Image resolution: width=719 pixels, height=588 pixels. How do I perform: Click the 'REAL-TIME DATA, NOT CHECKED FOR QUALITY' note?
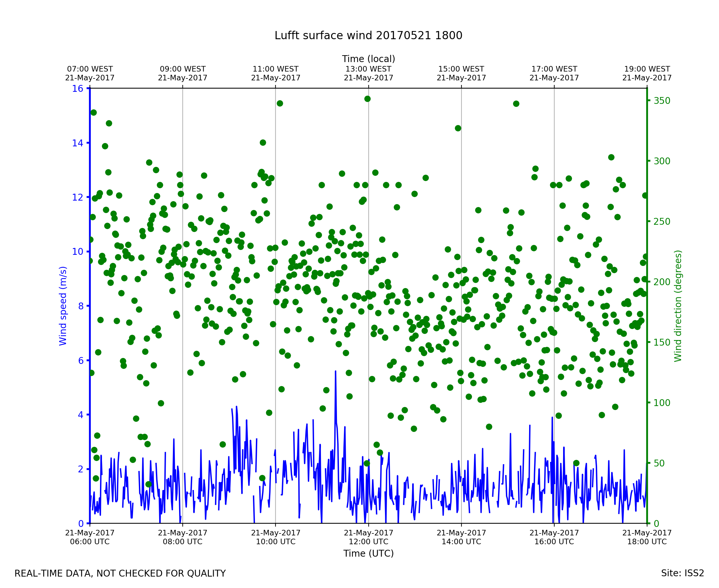120,574
